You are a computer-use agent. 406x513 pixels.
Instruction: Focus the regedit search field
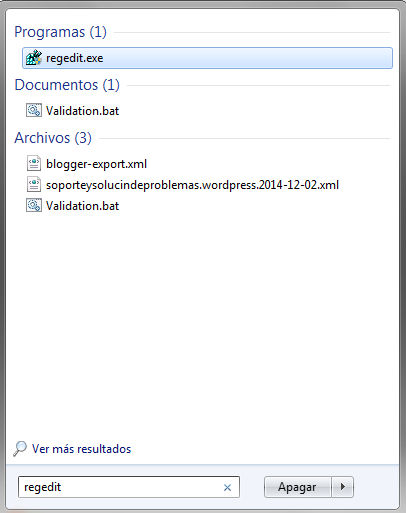(129, 487)
